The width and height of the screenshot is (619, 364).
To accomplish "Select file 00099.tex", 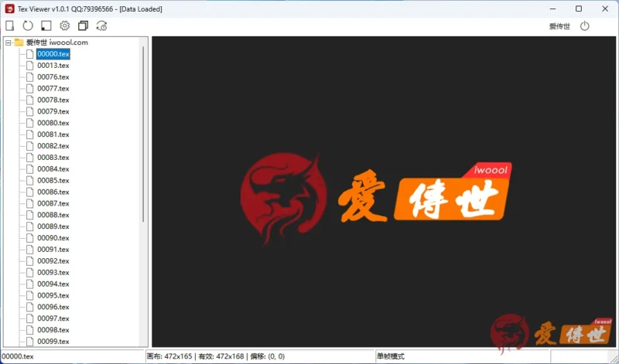I will [53, 342].
